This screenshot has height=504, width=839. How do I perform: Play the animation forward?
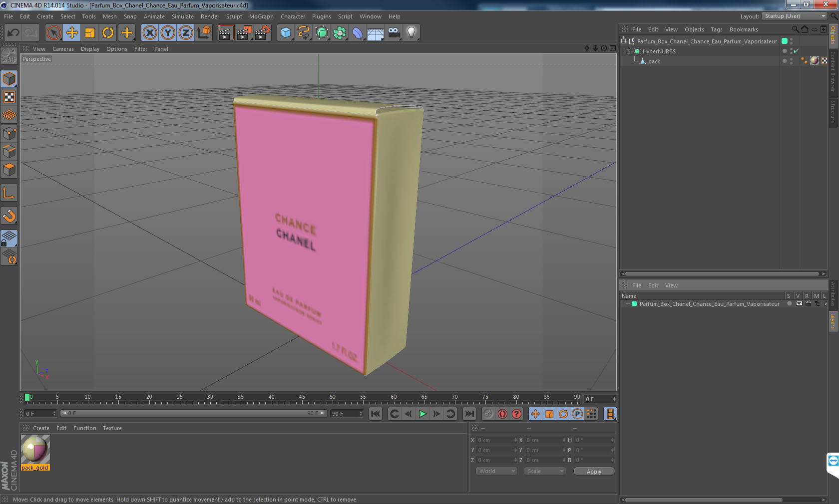[422, 414]
